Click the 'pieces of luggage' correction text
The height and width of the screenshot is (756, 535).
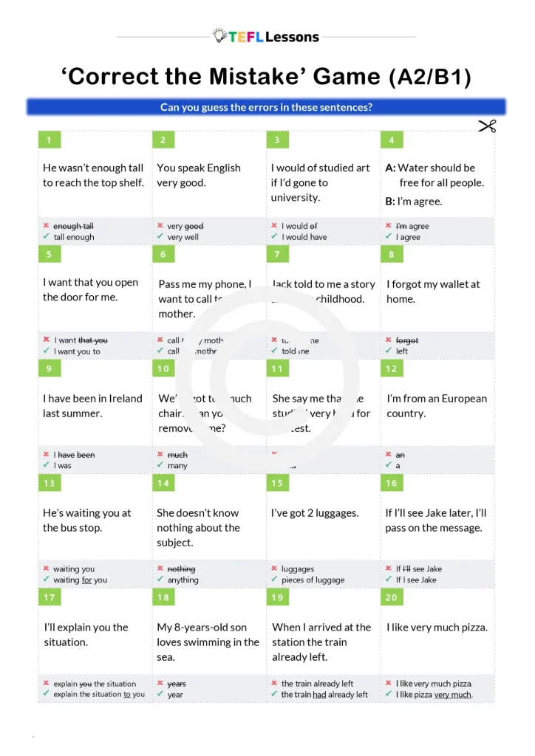click(313, 580)
